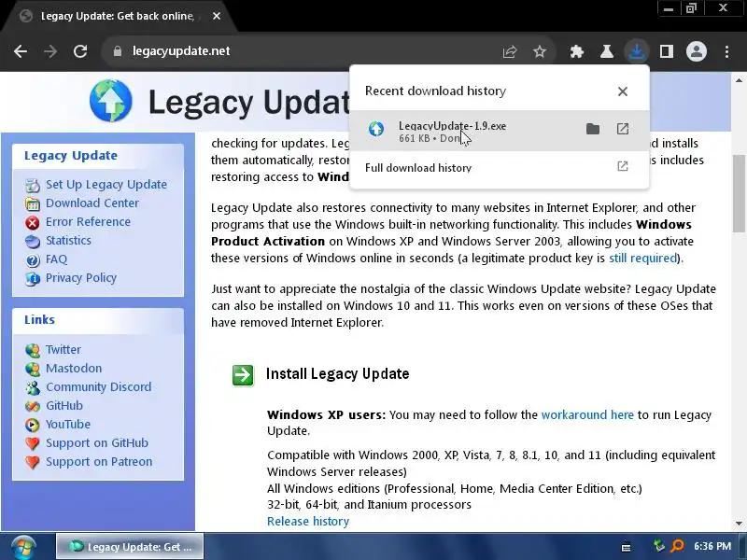Click the Download Center folder icon
747x560 pixels.
click(33, 203)
